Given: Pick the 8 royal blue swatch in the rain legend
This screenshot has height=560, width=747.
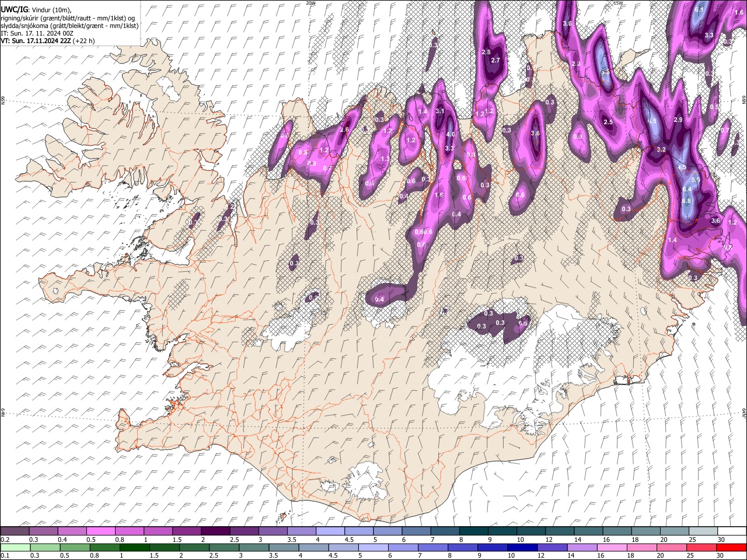Looking at the screenshot, I should pos(463,547).
